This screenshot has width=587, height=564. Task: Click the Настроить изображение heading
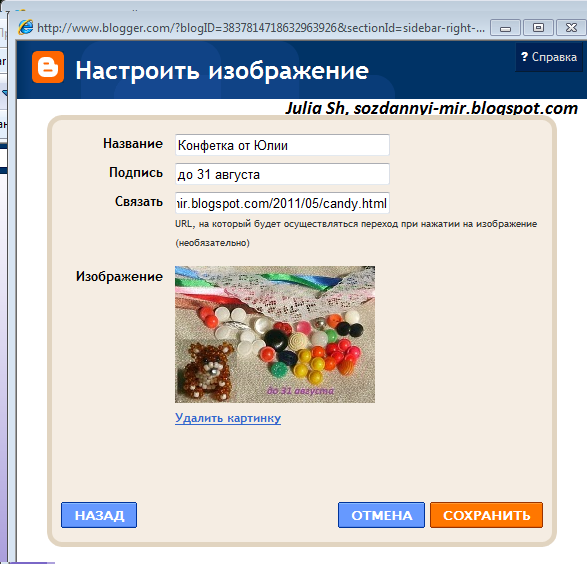(222, 70)
